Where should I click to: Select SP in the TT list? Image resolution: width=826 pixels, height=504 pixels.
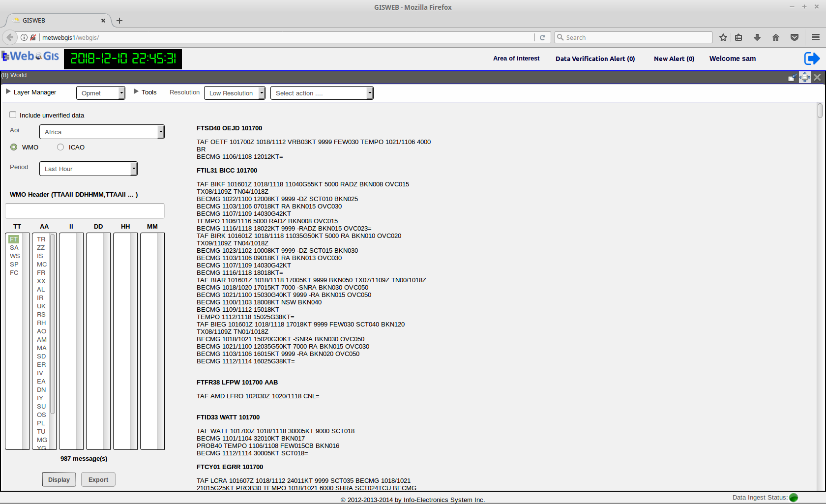click(x=14, y=264)
